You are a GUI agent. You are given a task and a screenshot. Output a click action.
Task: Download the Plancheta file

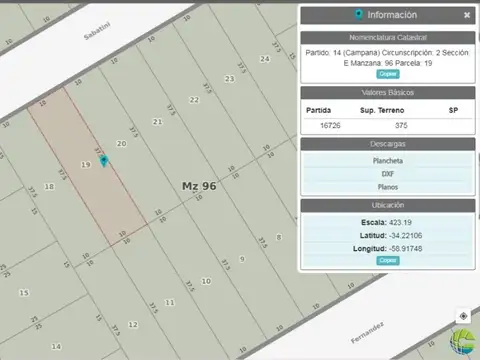[x=388, y=161]
